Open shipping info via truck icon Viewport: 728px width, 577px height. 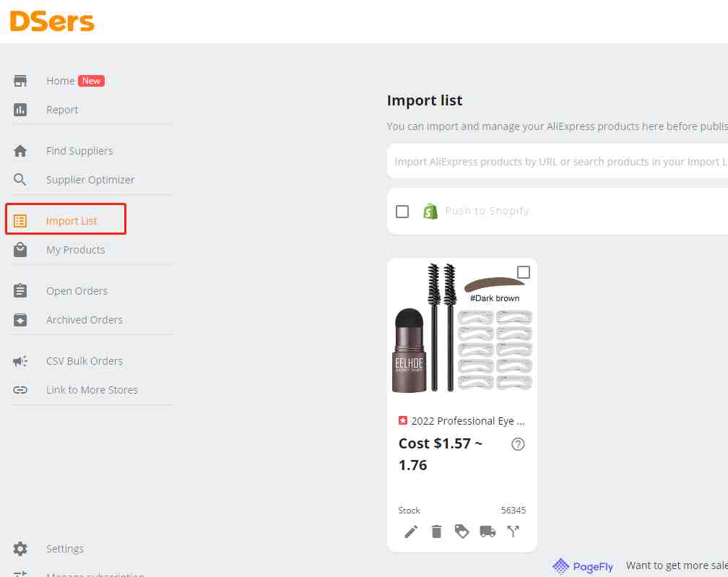point(487,532)
